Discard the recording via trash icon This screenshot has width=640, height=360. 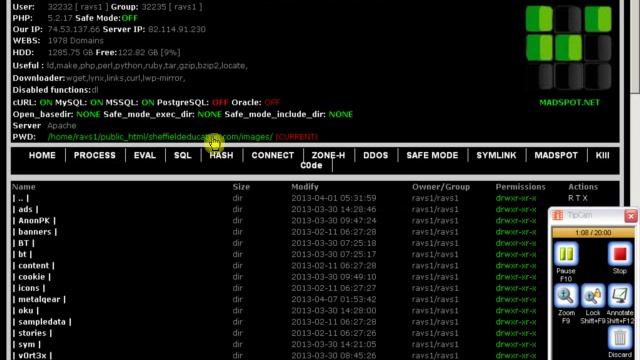[x=620, y=338]
